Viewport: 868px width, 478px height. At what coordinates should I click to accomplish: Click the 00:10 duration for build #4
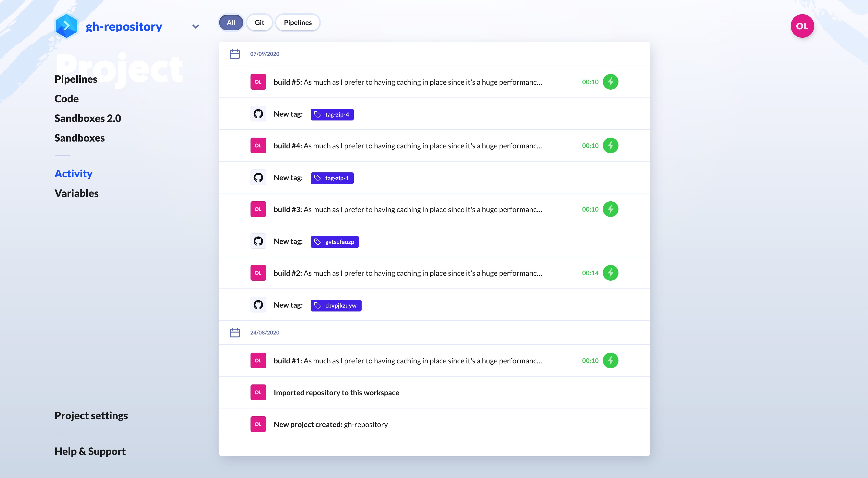[x=590, y=146]
